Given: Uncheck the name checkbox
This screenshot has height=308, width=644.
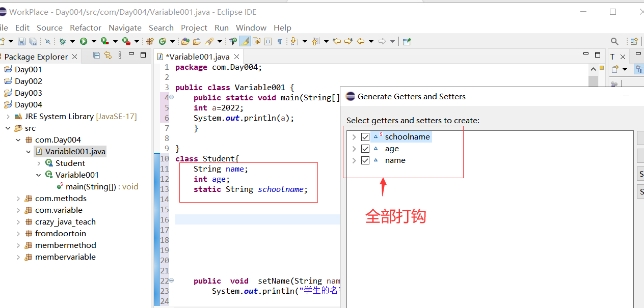Looking at the screenshot, I should click(x=365, y=160).
